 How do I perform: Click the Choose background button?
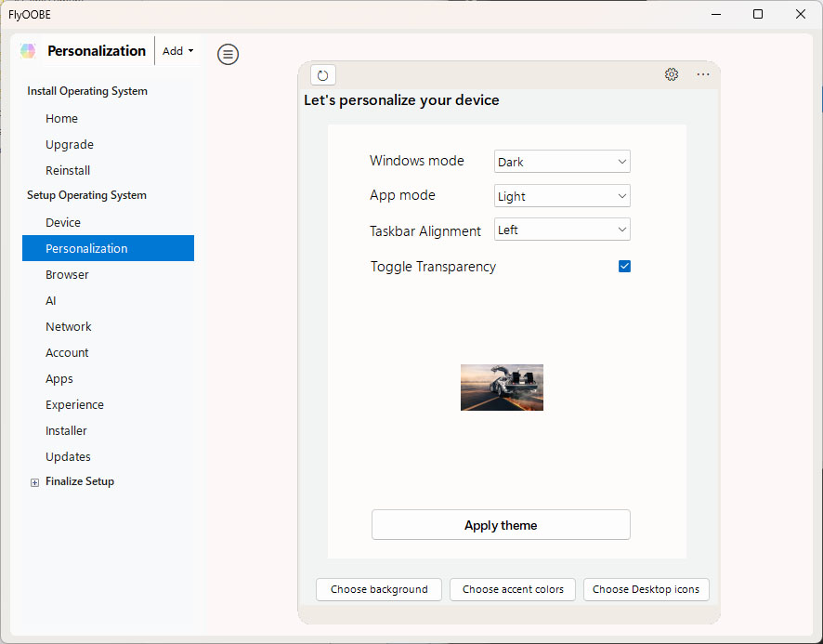379,589
